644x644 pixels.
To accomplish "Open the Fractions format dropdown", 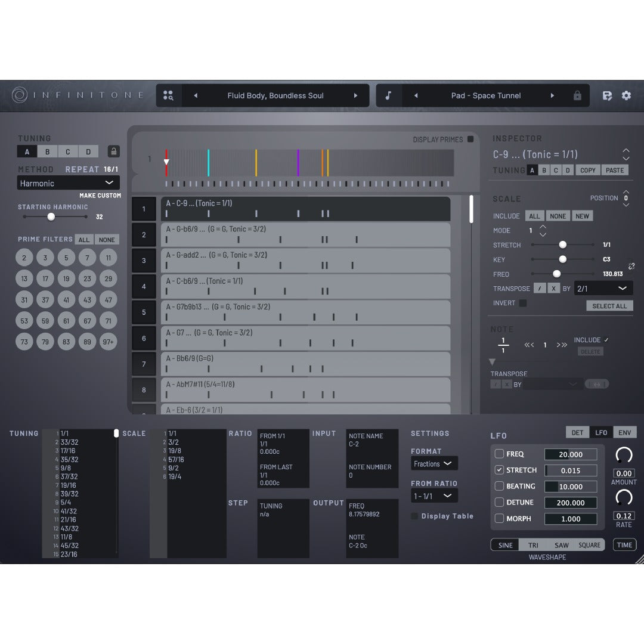I will click(434, 463).
